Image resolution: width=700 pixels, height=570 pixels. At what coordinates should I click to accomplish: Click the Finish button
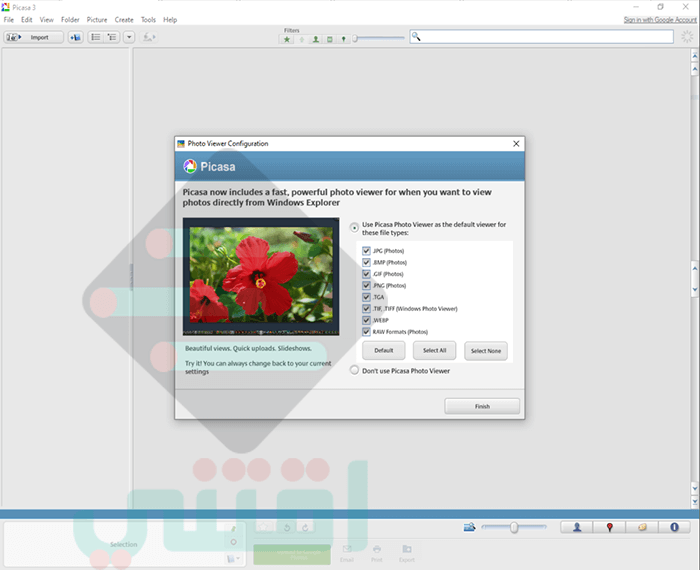tap(482, 406)
